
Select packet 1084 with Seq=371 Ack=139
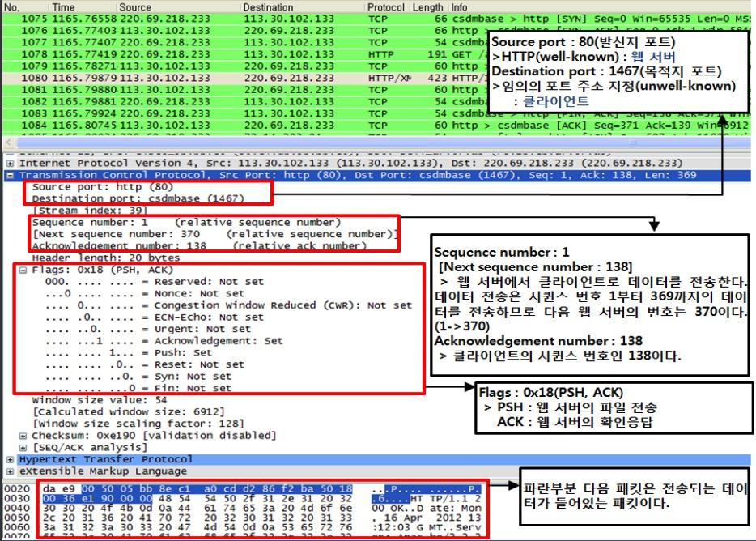coord(376,126)
